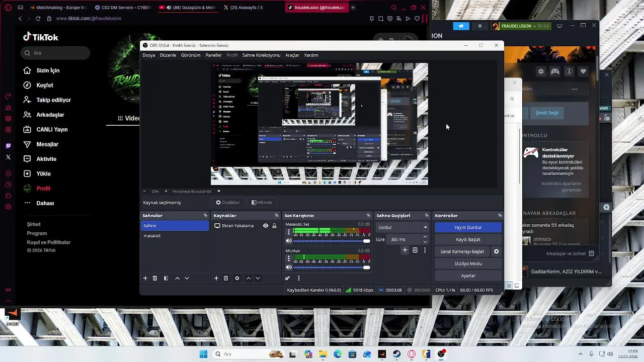Pop out the Ses Karıştırıcı dock
The width and height of the screenshot is (644, 362).
(368, 216)
